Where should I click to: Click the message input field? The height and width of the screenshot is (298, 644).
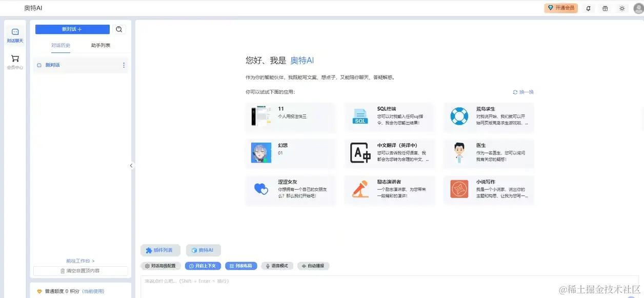pyautogui.click(x=390, y=287)
